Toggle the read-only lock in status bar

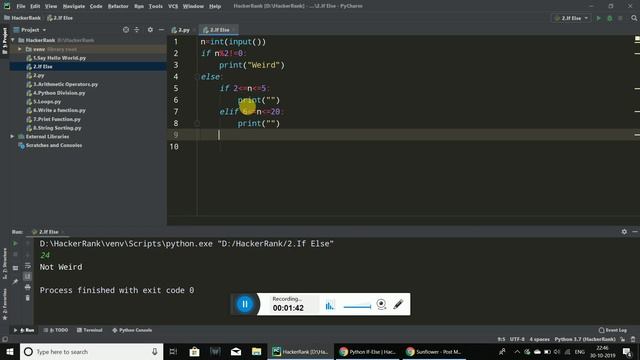[x=622, y=339]
